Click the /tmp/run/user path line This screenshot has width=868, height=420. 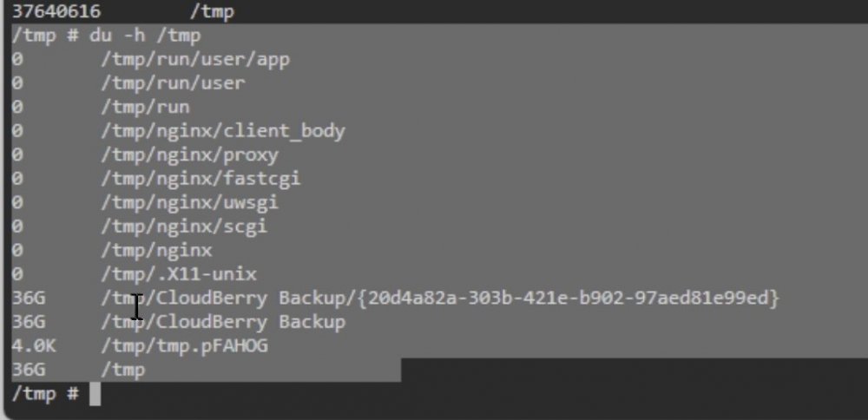pos(128,83)
